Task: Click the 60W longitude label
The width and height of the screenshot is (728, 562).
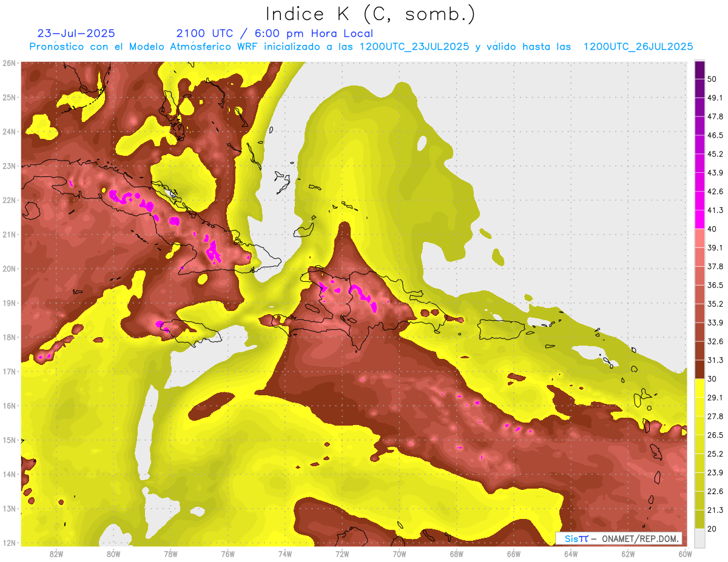Action: pyautogui.click(x=685, y=554)
